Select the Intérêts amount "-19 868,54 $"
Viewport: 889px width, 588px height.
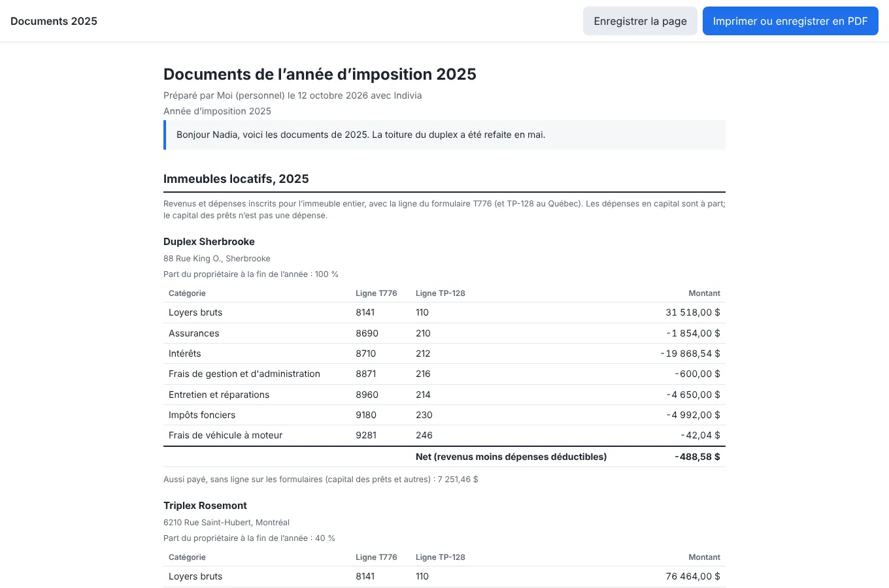point(690,353)
